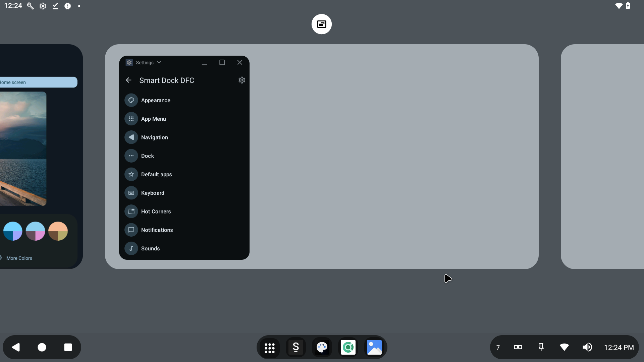Viewport: 644px width, 362px height.
Task: Click the volume speaker icon in tray
Action: click(587, 347)
